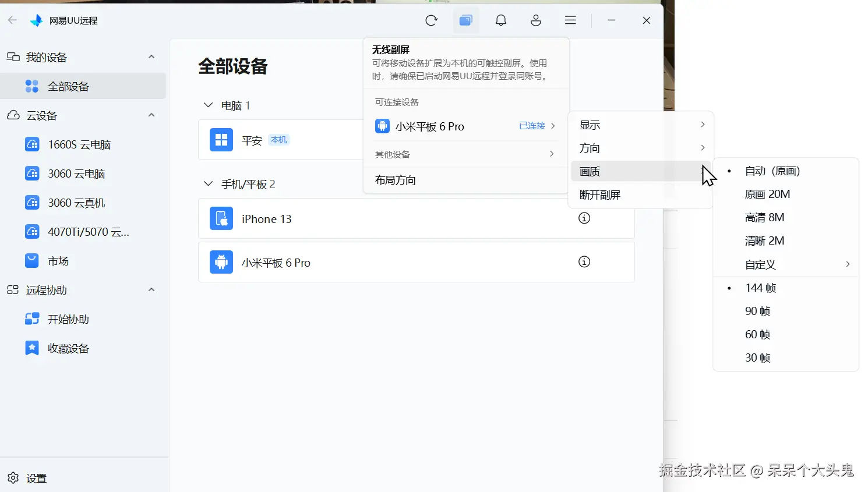Open the hamburger main menu
The height and width of the screenshot is (492, 868).
click(570, 20)
